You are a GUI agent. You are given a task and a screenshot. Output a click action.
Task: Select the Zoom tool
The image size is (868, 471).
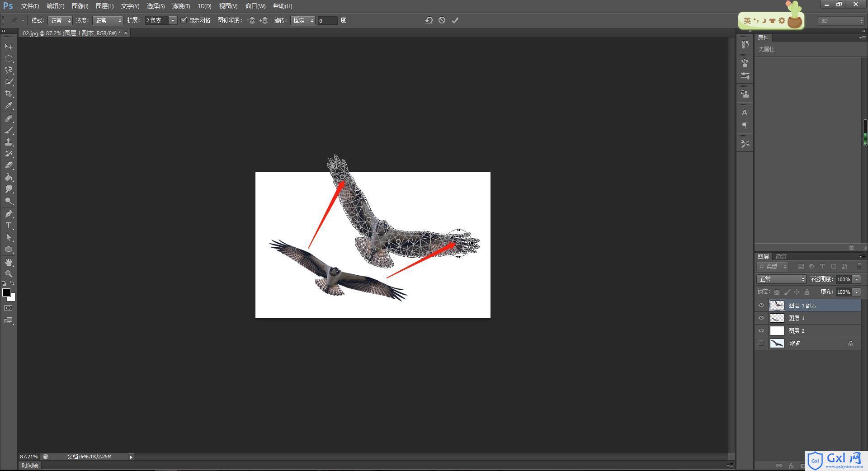click(9, 274)
